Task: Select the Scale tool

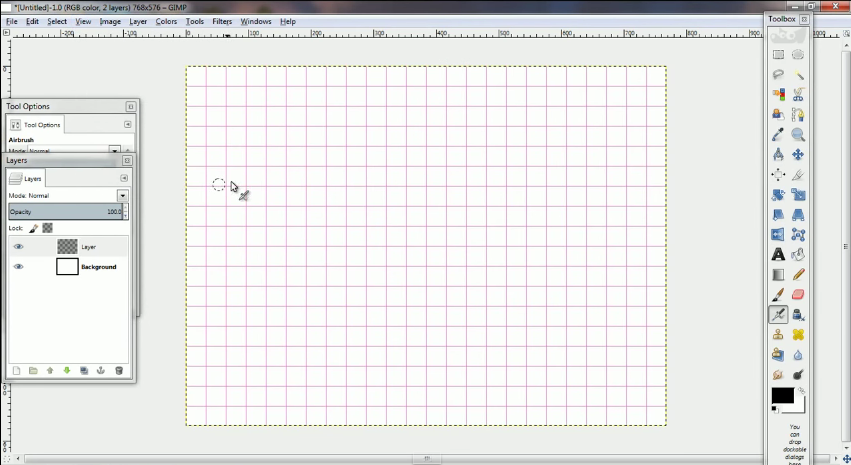Action: pos(798,195)
